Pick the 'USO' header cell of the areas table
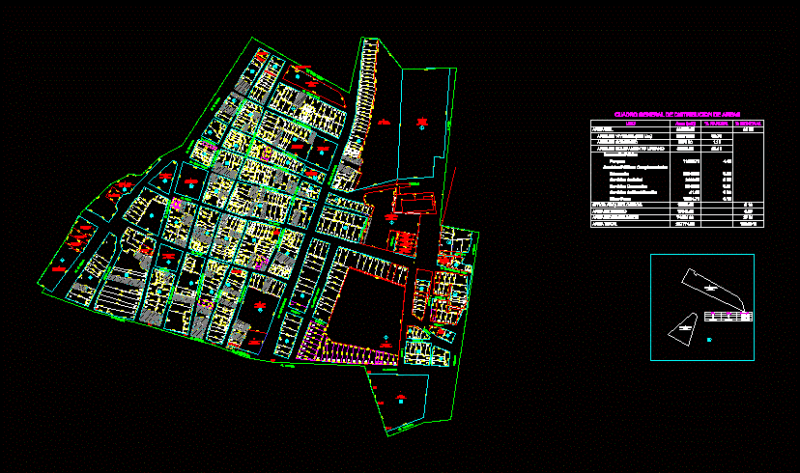Screen dimensions: 800x473 click(x=630, y=123)
